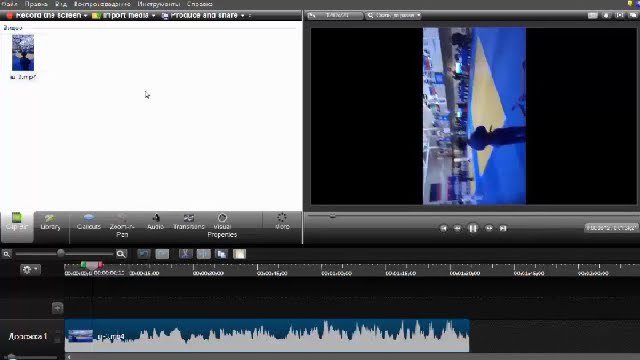Click the timeline horizontal scrollbar left arrow

pyautogui.click(x=69, y=357)
